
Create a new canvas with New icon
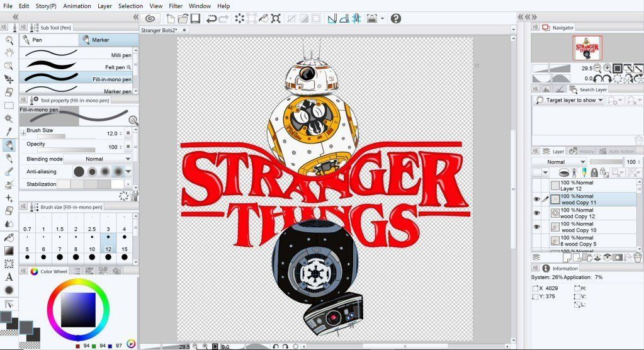[x=170, y=18]
